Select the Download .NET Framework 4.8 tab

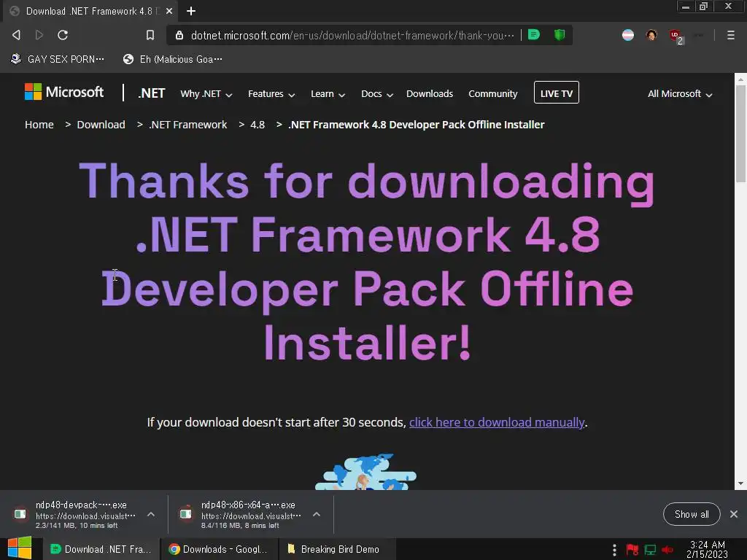pos(90,11)
